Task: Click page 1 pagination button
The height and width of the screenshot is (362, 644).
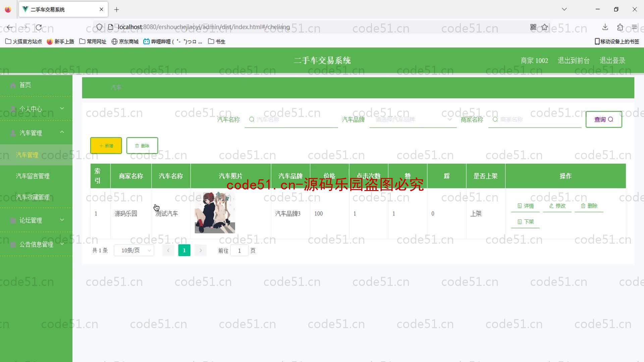Action: [x=184, y=250]
